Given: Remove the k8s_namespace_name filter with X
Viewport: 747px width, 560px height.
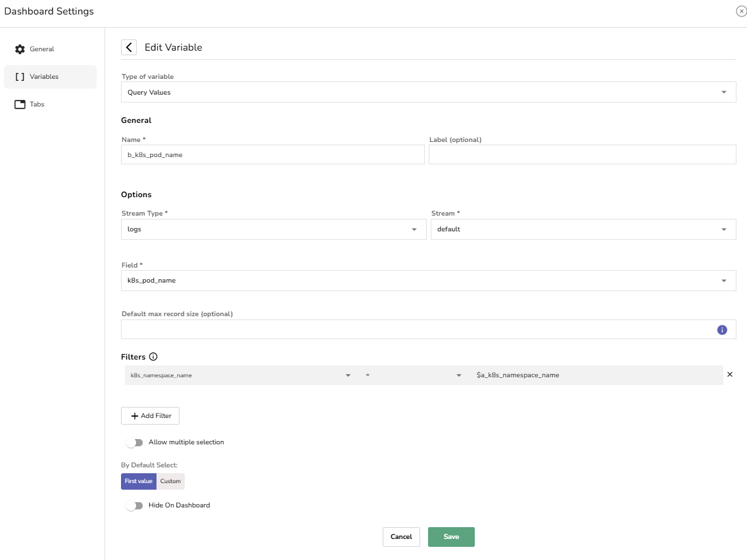Looking at the screenshot, I should [729, 375].
